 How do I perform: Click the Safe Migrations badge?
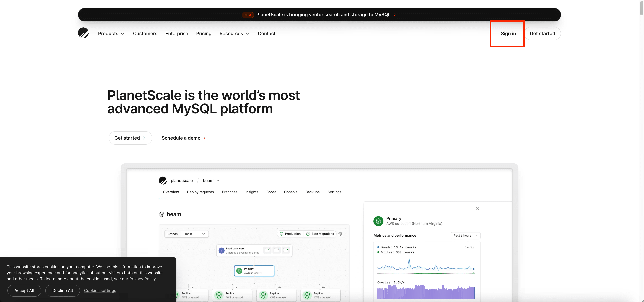[320, 234]
